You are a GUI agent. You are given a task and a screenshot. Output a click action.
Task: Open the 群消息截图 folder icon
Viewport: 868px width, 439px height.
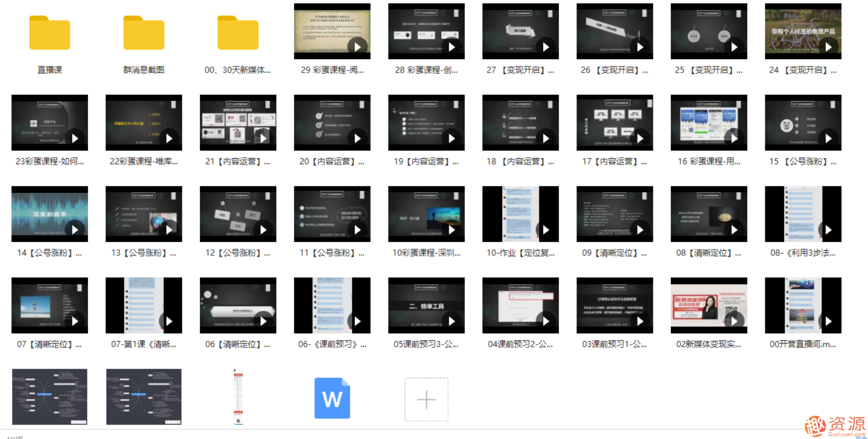coord(144,33)
